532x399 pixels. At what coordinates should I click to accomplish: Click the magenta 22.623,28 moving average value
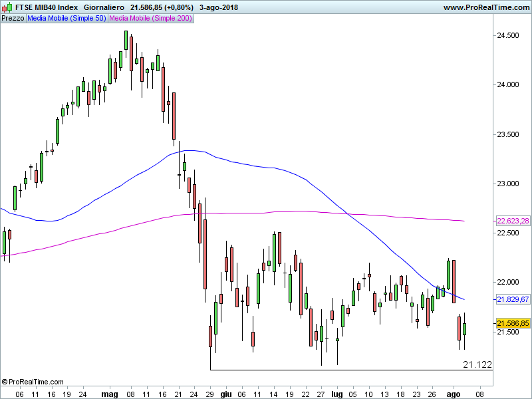513,221
